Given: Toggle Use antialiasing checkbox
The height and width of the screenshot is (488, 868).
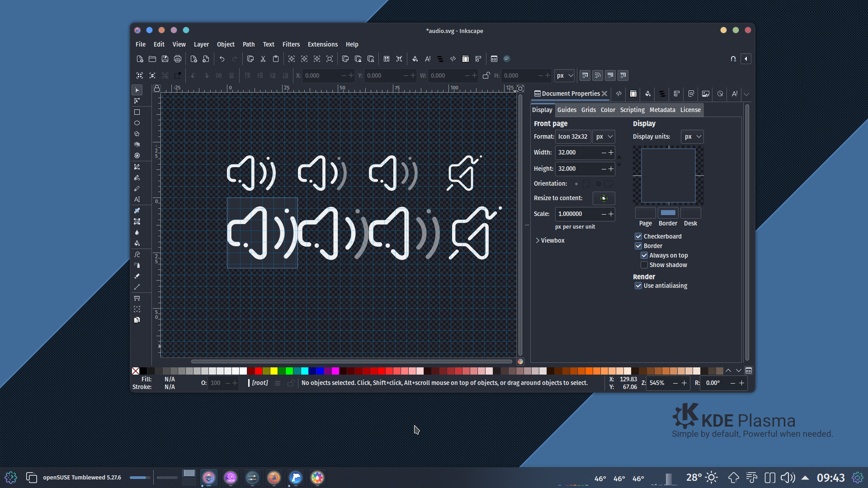Looking at the screenshot, I should click(638, 286).
